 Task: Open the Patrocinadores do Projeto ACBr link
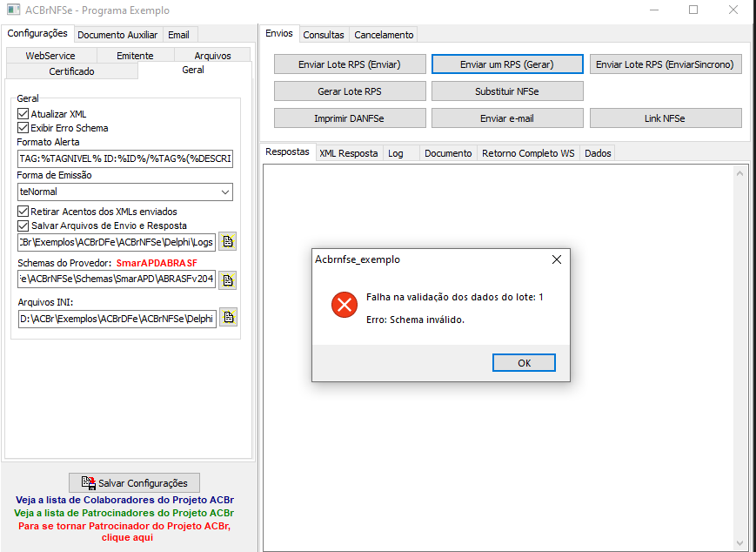tap(124, 513)
